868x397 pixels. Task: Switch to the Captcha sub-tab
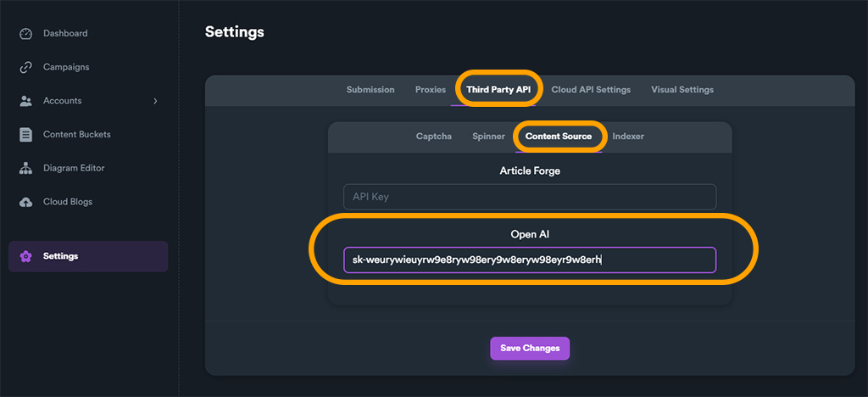(x=434, y=137)
